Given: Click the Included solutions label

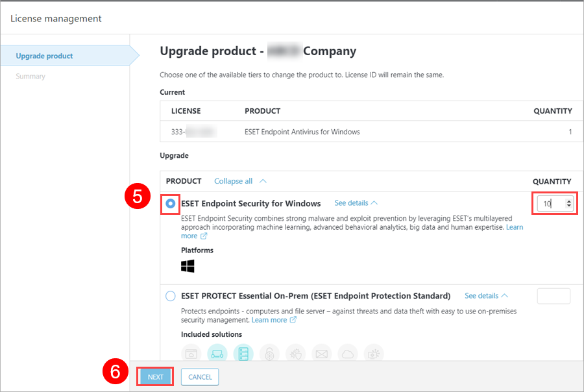Looking at the screenshot, I should coord(211,335).
